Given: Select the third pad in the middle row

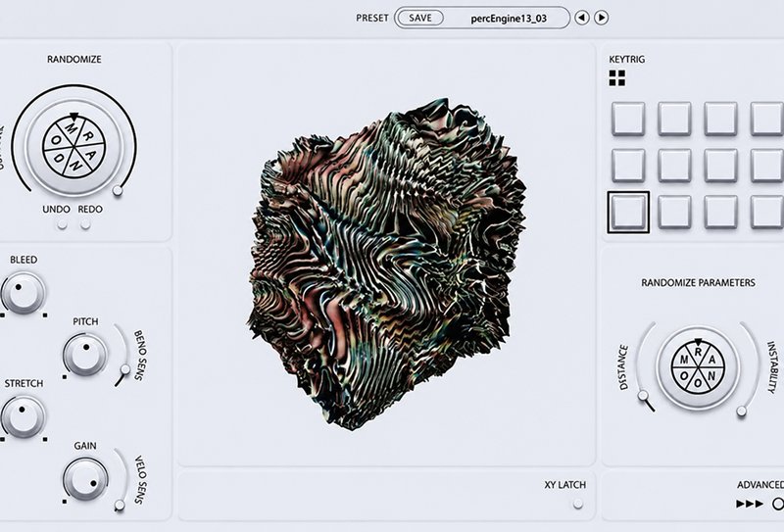Looking at the screenshot, I should click(x=720, y=166).
